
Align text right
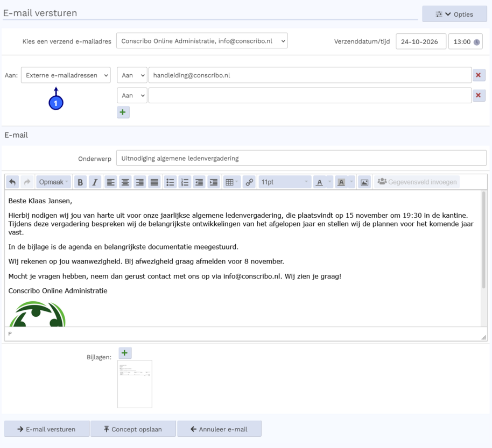[139, 182]
